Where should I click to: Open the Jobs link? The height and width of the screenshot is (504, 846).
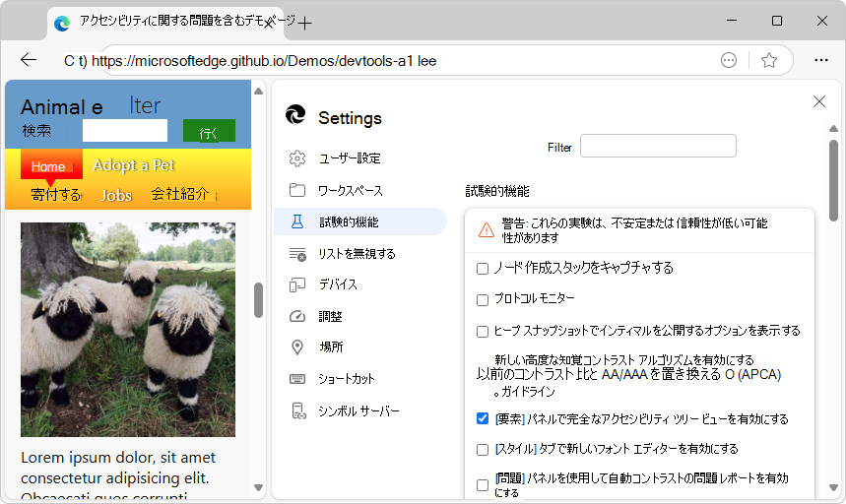tap(116, 195)
